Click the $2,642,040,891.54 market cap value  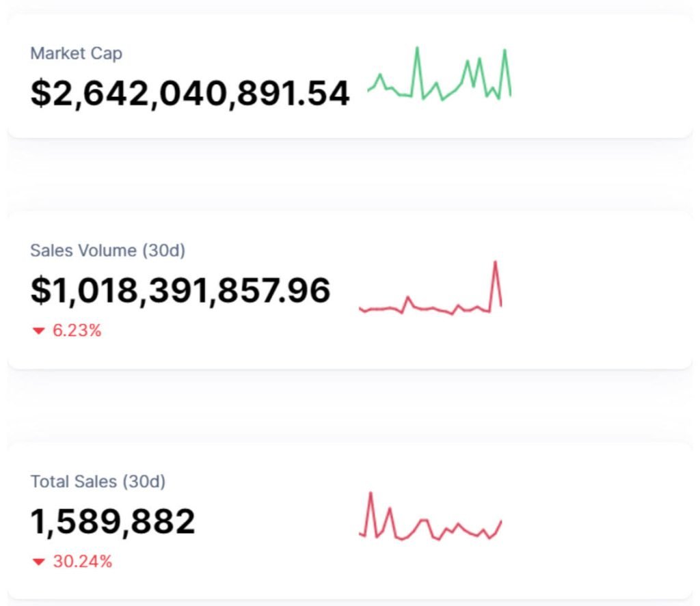point(190,93)
